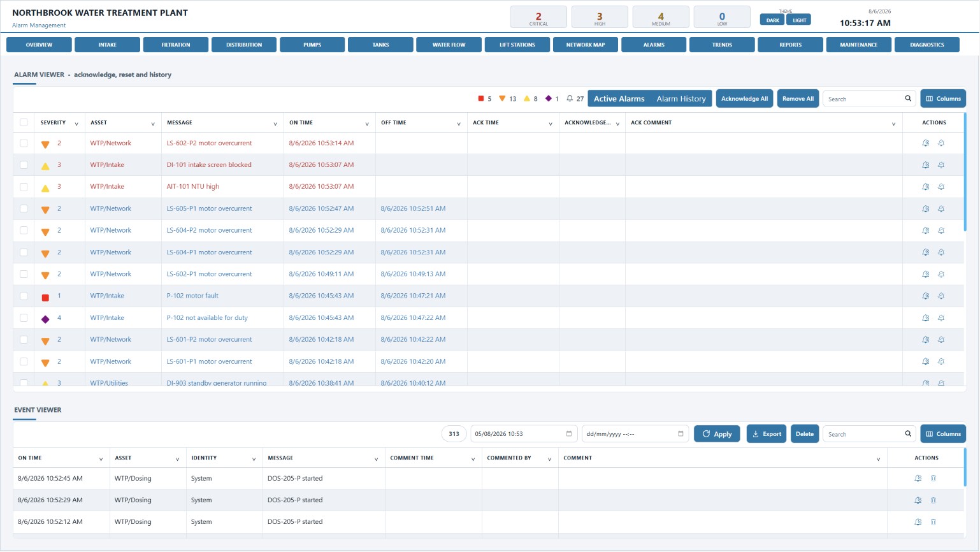Image resolution: width=980 pixels, height=552 pixels.
Task: Open the ACK COMMENT column dropdown
Action: point(893,124)
